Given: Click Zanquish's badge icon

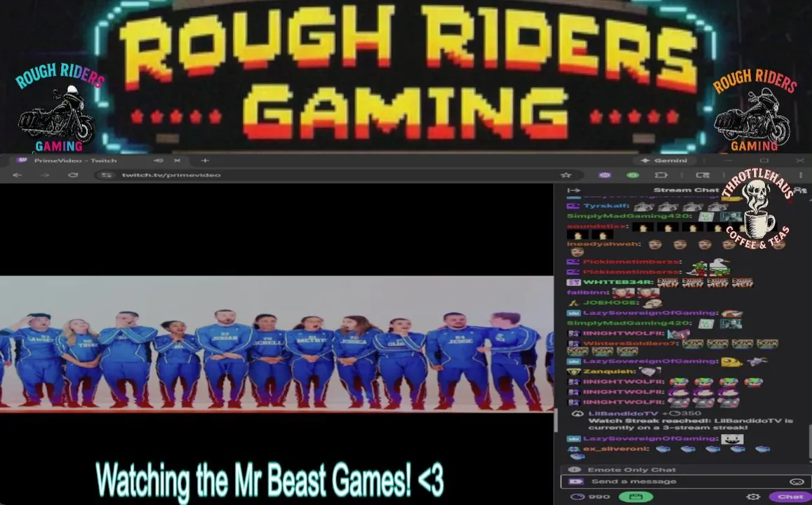Looking at the screenshot, I should tap(573, 372).
